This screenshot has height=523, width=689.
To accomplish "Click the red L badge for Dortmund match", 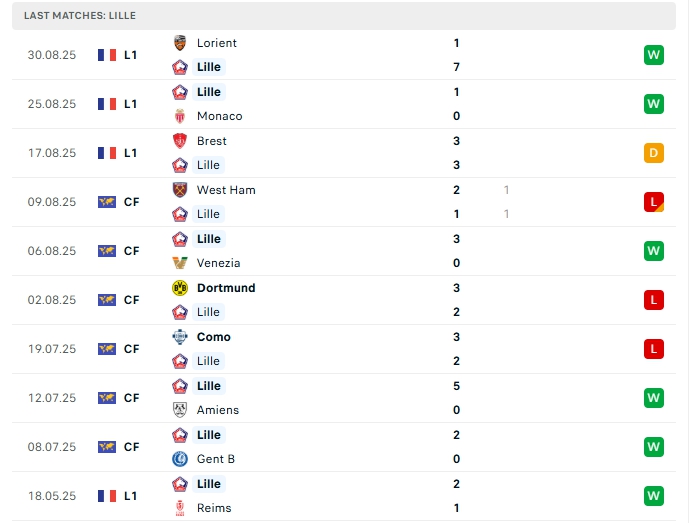I will point(654,300).
